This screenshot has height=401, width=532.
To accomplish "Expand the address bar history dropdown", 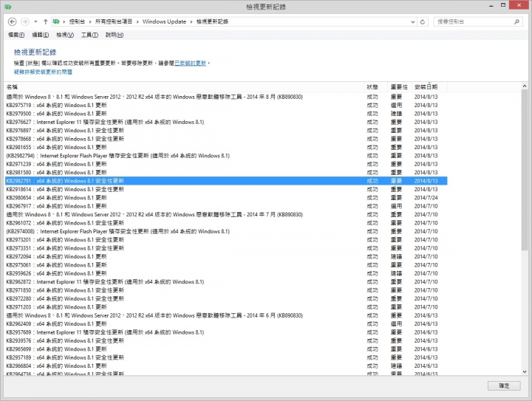I will 413,21.
